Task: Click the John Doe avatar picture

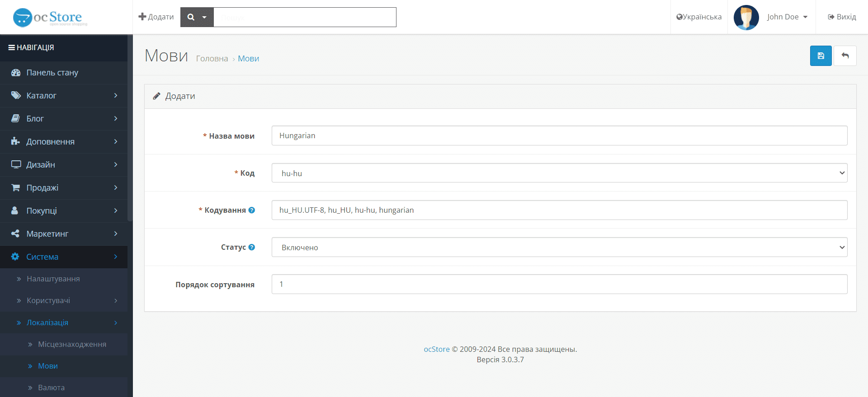Action: (x=746, y=17)
